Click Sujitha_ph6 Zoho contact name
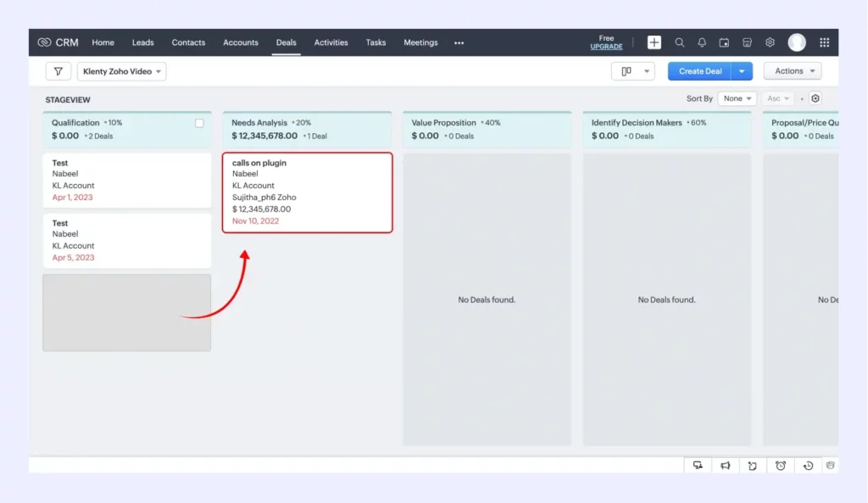 tap(264, 197)
